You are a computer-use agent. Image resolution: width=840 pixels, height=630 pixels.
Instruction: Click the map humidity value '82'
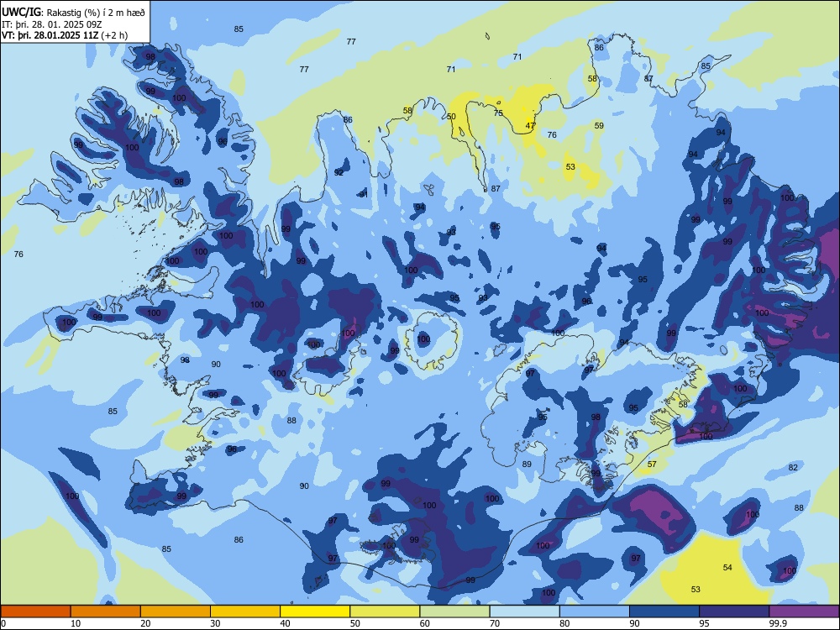click(793, 468)
